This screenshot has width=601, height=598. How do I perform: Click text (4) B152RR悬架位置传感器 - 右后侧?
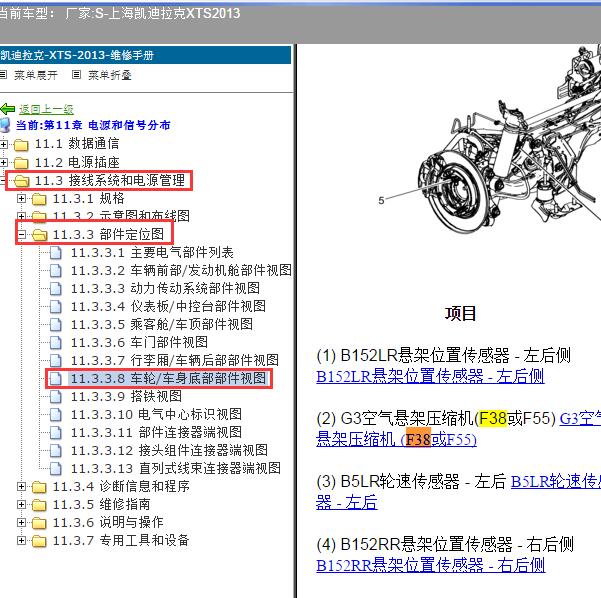pos(445,544)
